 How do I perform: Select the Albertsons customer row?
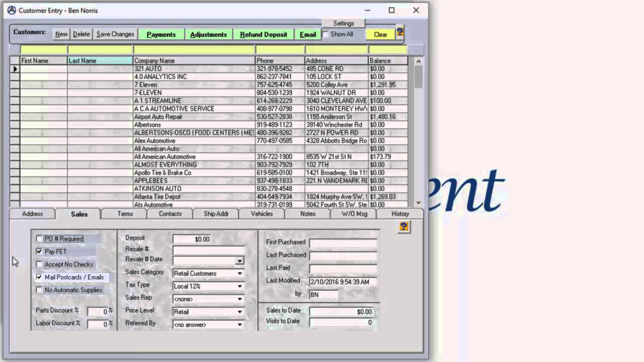pyautogui.click(x=209, y=125)
